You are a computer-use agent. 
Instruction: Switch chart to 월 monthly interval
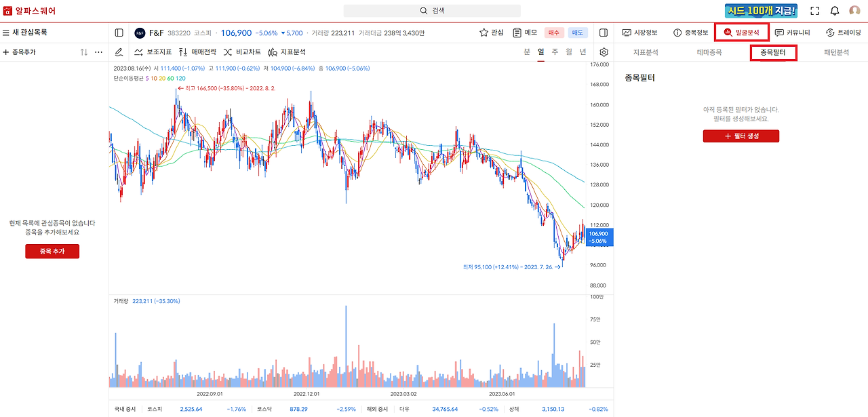click(x=569, y=52)
